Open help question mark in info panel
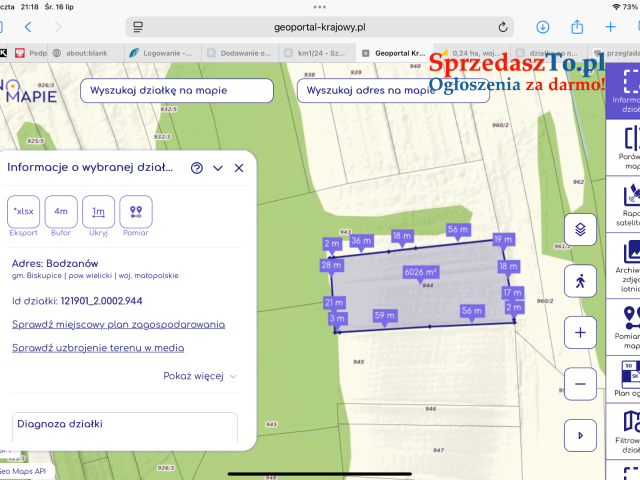Screen dimensions: 640x480 (197, 168)
